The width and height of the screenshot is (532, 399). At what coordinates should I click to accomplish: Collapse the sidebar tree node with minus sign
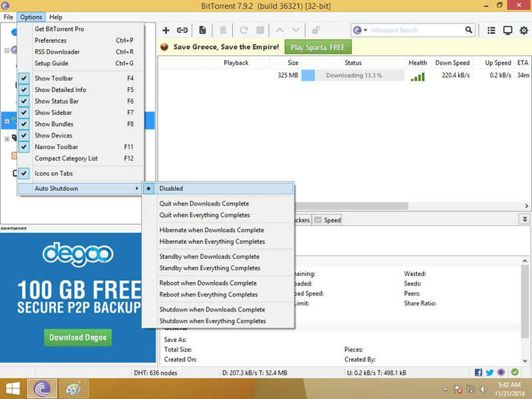tap(7, 51)
